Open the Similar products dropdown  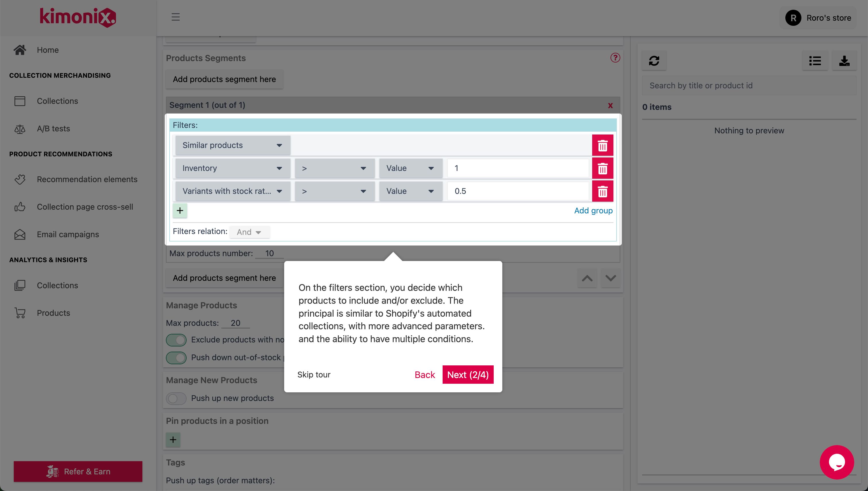point(232,145)
